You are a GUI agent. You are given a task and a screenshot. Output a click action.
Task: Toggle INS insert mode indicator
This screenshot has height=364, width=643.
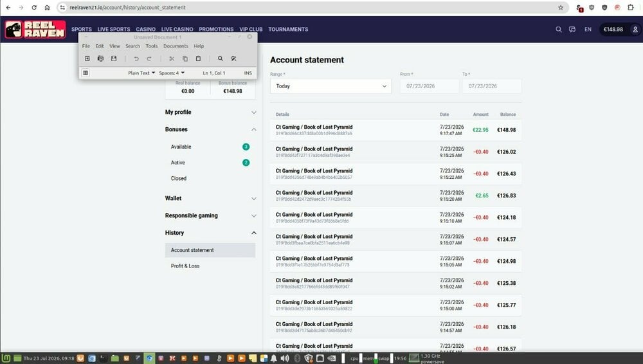pyautogui.click(x=248, y=73)
